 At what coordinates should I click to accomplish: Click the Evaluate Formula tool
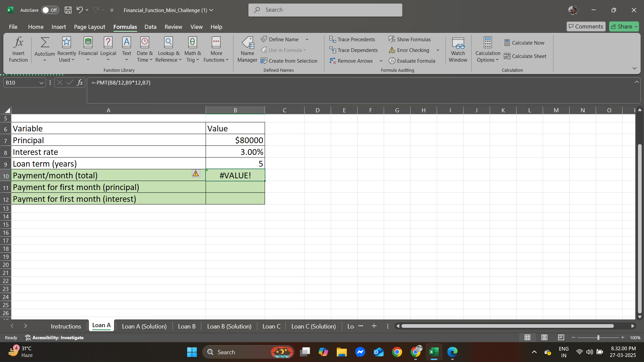tap(412, 61)
